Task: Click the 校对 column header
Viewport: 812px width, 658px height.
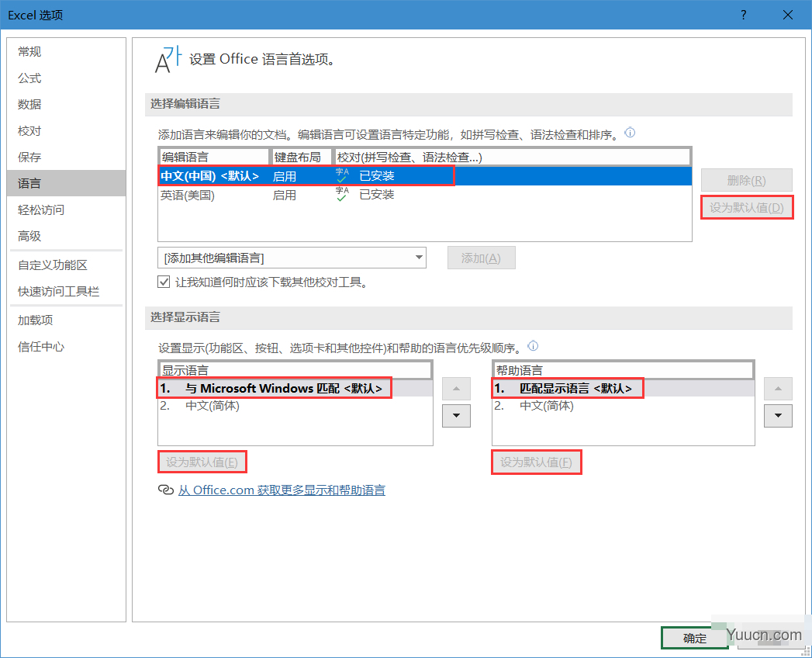Action: point(512,157)
